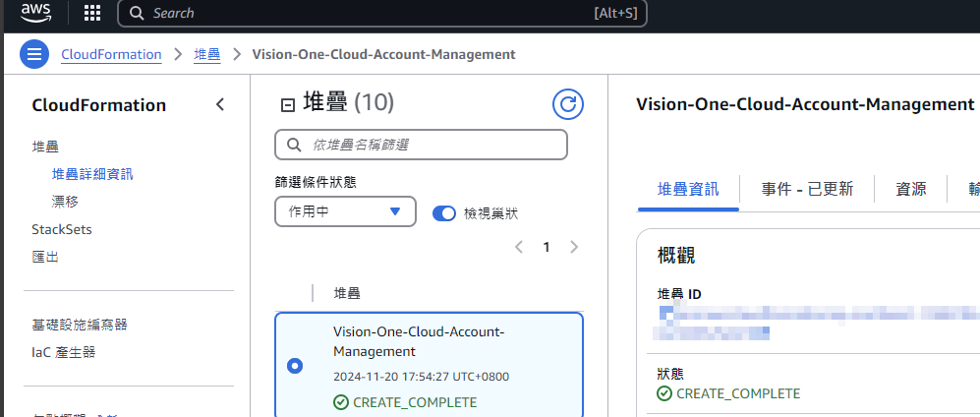Click the CloudFormation breadcrumb link
Viewport: 980px width, 417px height.
[x=111, y=54]
